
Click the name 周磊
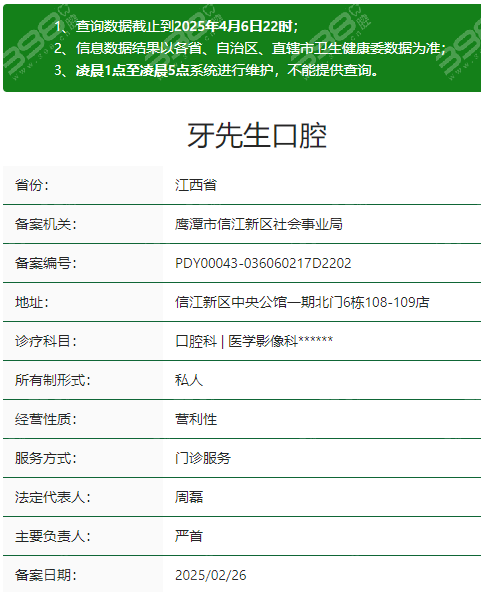pyautogui.click(x=189, y=497)
